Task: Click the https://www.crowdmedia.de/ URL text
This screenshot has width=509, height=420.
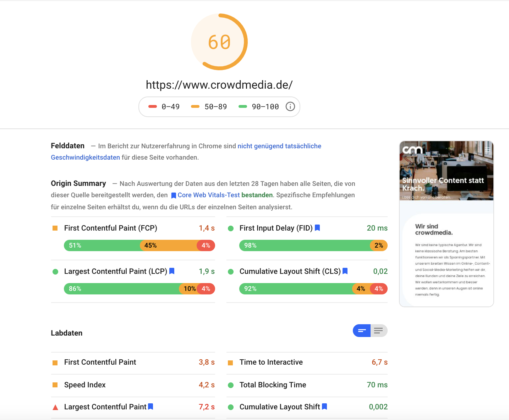Action: tap(219, 85)
